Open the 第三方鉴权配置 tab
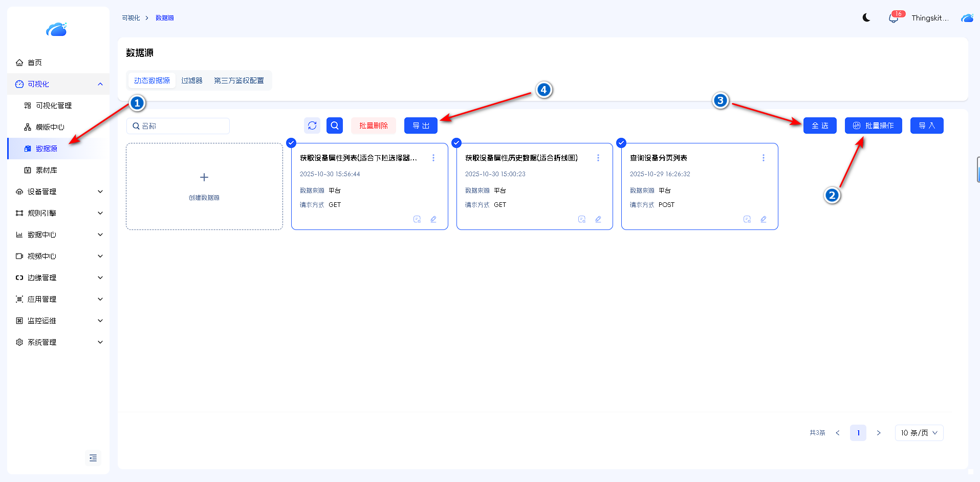This screenshot has height=482, width=980. (239, 80)
